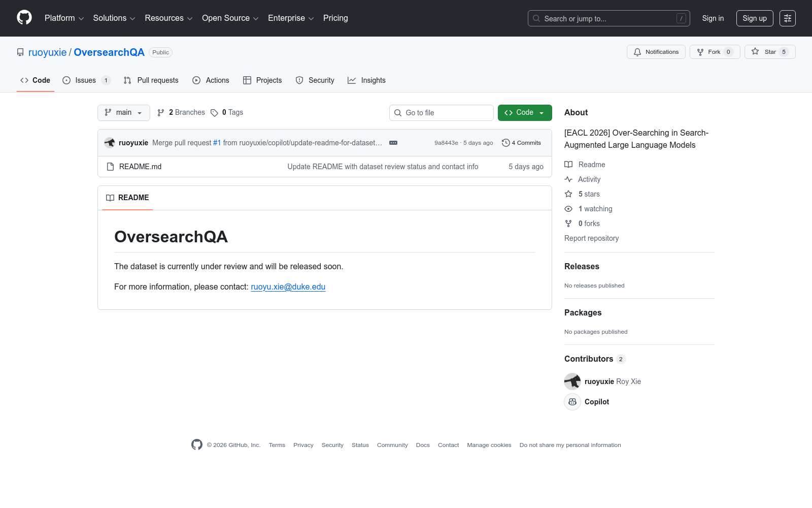
Task: Open the green Code dropdown
Action: click(x=525, y=113)
